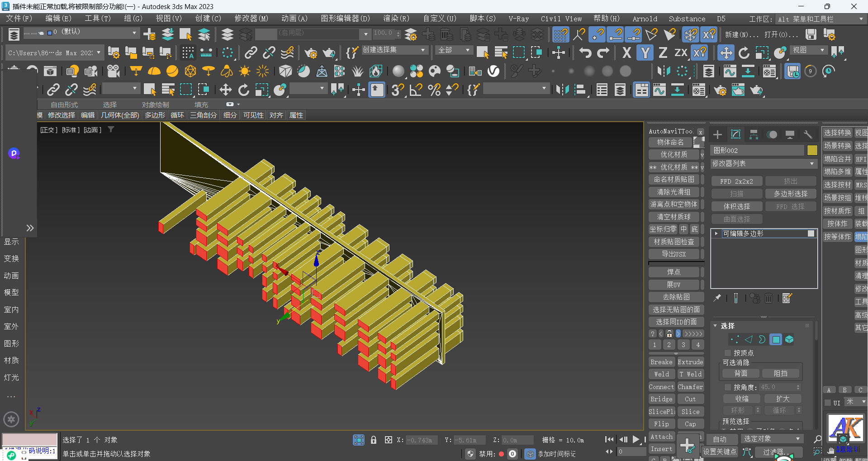Toggle selection lock padlock icon
The image size is (868, 461).
374,440
